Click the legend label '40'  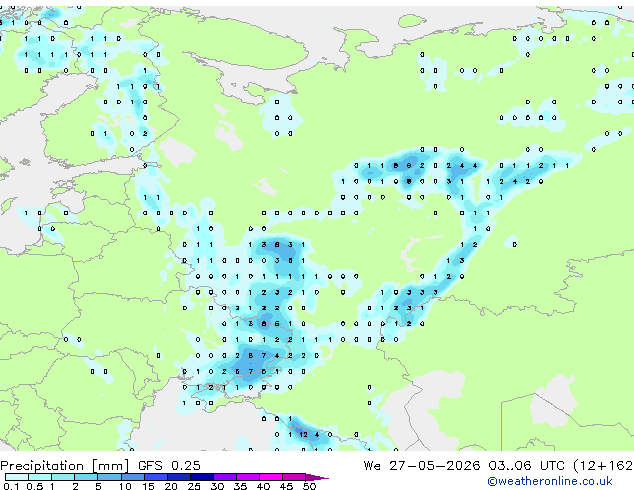pyautogui.click(x=263, y=486)
